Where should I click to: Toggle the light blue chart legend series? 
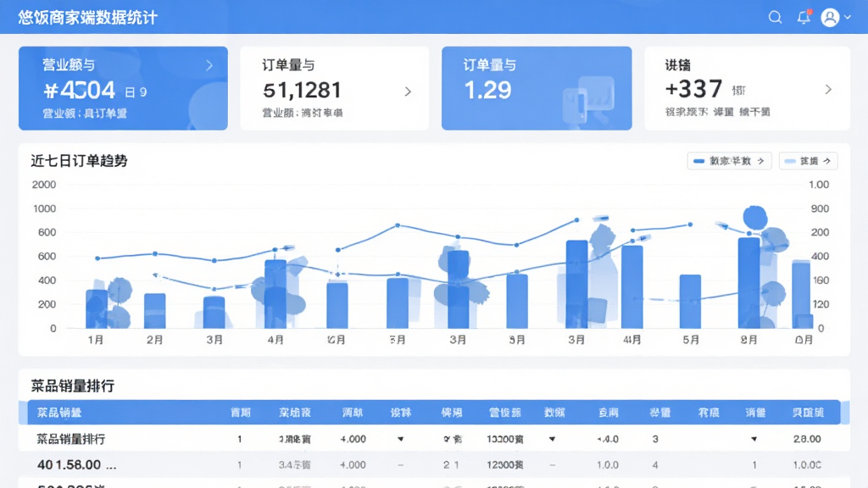[x=808, y=161]
